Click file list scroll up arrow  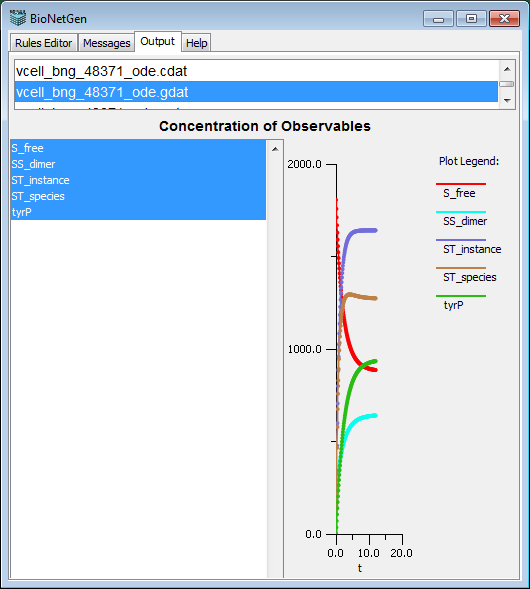[x=507, y=69]
